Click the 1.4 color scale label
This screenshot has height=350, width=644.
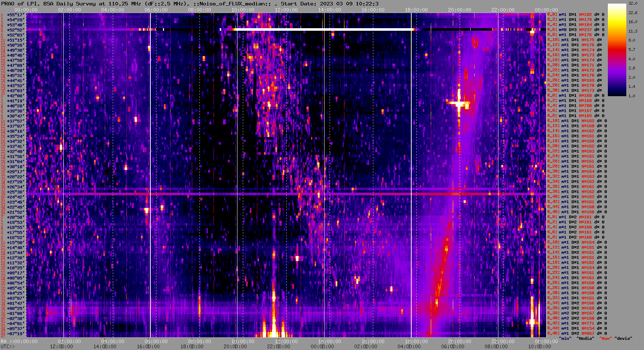point(632,87)
